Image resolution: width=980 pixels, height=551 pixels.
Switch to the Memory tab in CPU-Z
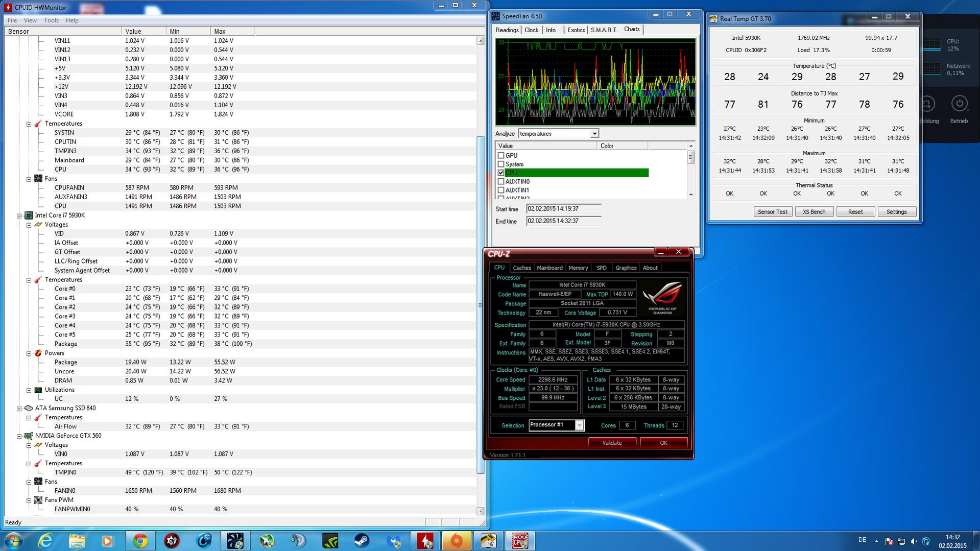point(578,268)
